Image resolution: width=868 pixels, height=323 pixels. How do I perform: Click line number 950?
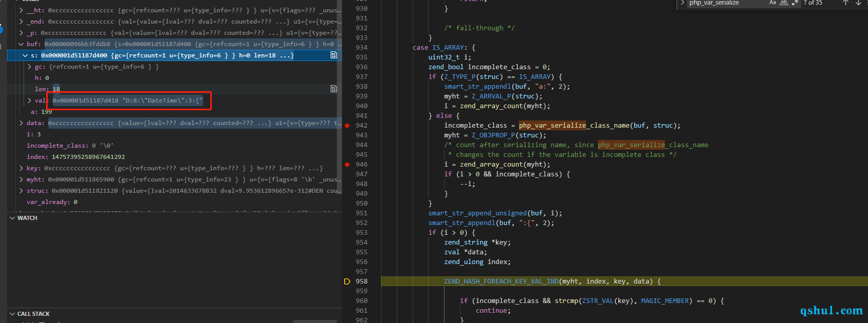pos(361,204)
